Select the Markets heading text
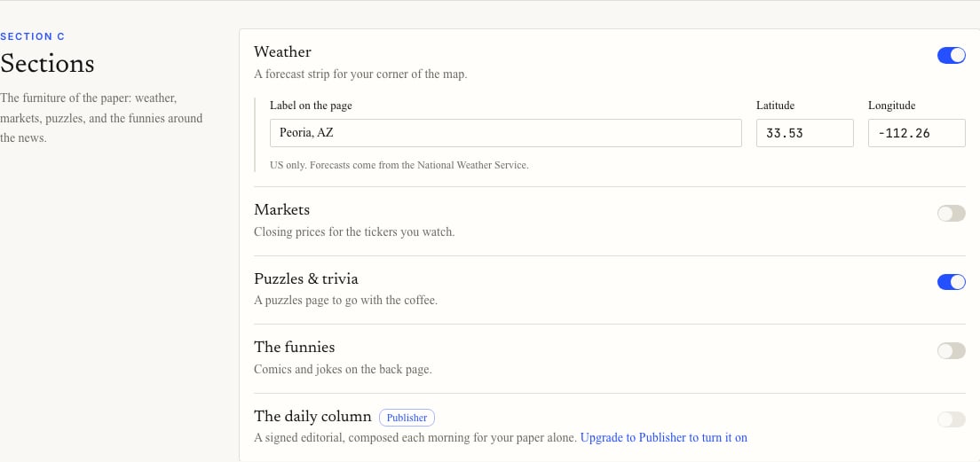This screenshot has width=980, height=462. click(x=282, y=210)
